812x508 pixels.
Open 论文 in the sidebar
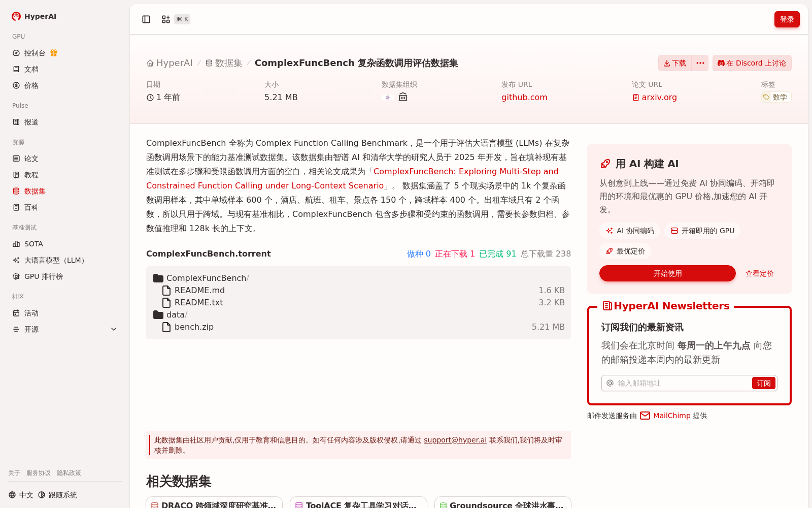point(65,158)
